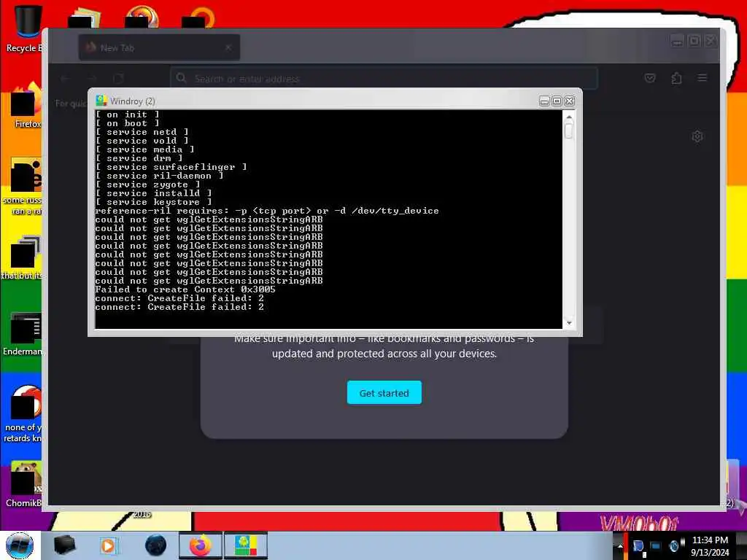Screen dimensions: 747x560
Task: Switch to Windroy in the taskbar
Action: click(x=246, y=545)
